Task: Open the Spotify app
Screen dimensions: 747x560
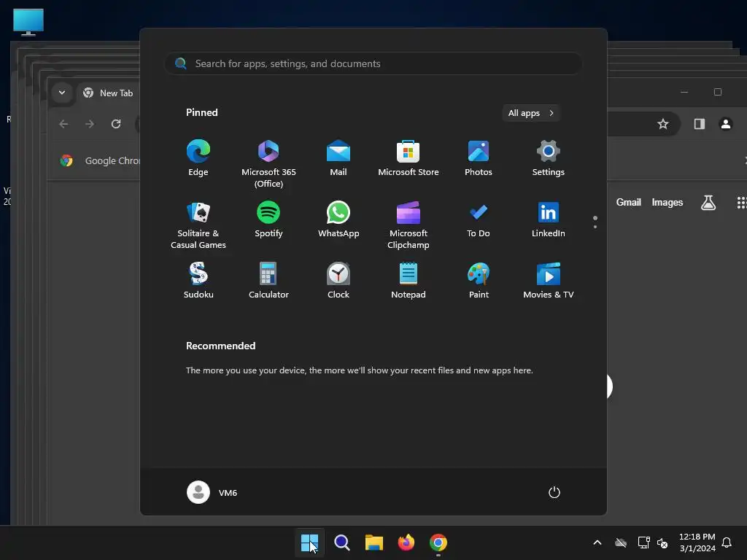Action: [x=268, y=219]
